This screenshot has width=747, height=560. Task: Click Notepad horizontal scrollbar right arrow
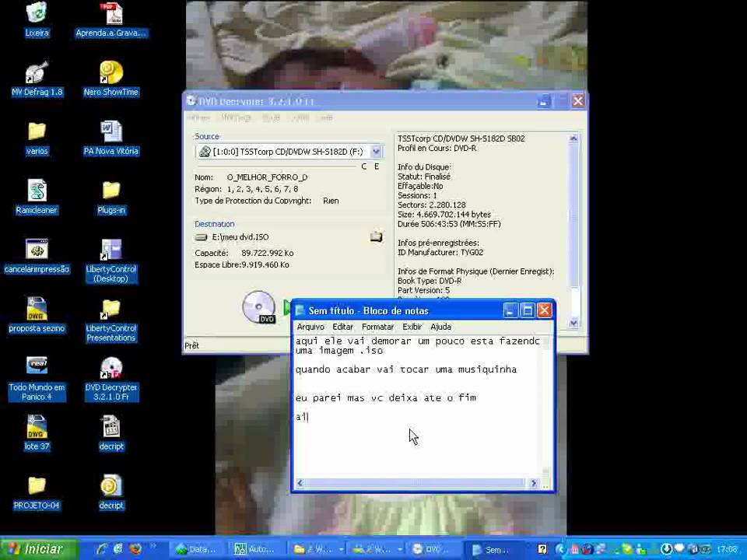534,483
